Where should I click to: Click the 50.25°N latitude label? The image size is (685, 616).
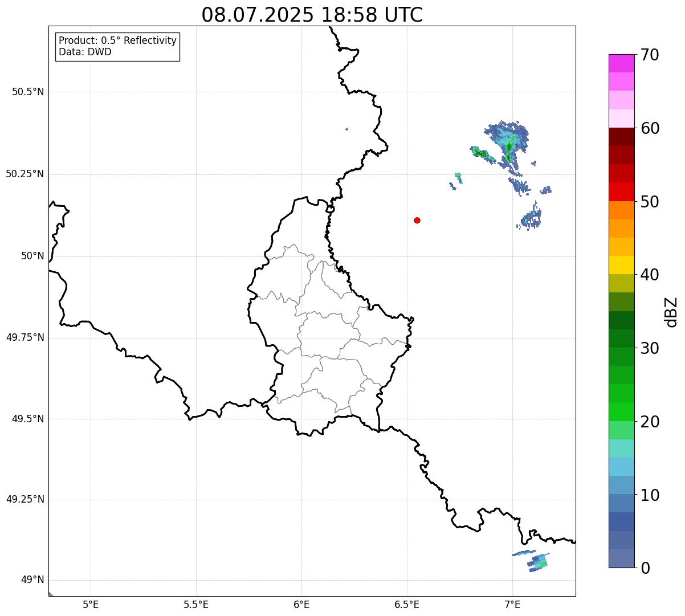pos(25,174)
